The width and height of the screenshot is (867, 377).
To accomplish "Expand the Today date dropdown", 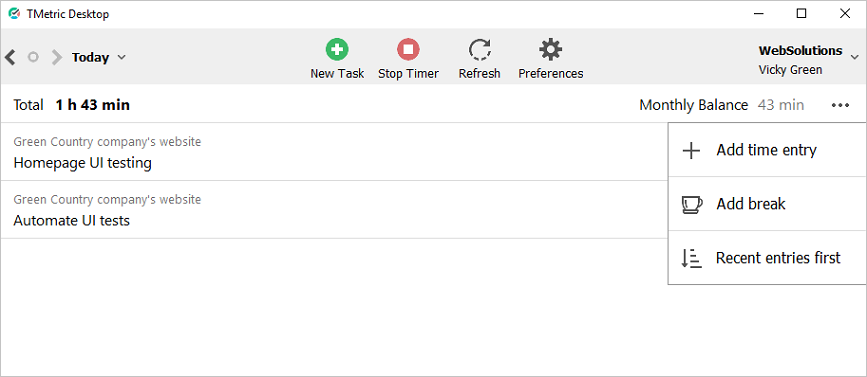I will coord(99,57).
